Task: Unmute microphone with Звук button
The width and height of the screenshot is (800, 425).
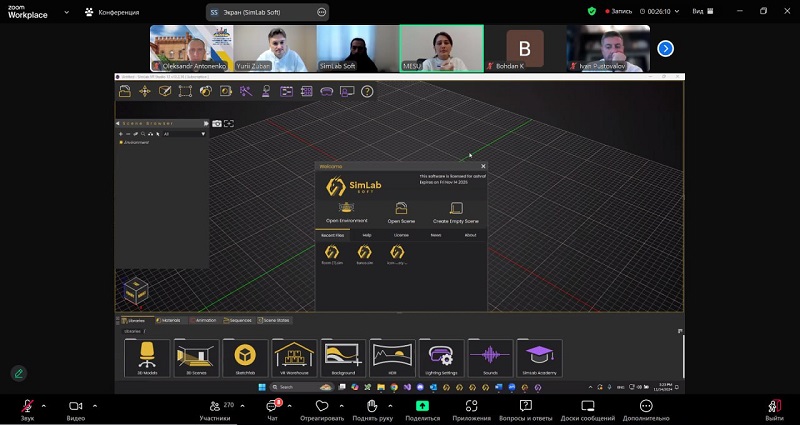Action: [x=27, y=410]
